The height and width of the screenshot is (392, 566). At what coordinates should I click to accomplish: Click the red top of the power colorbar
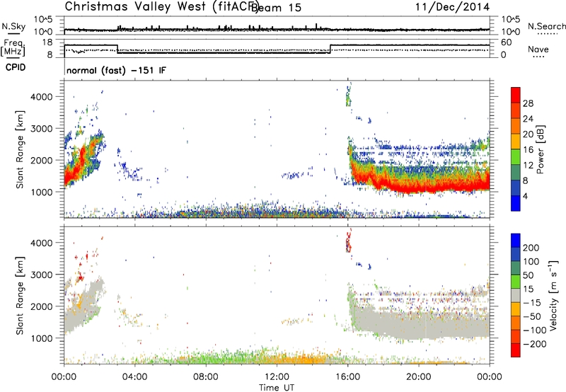coord(516,95)
